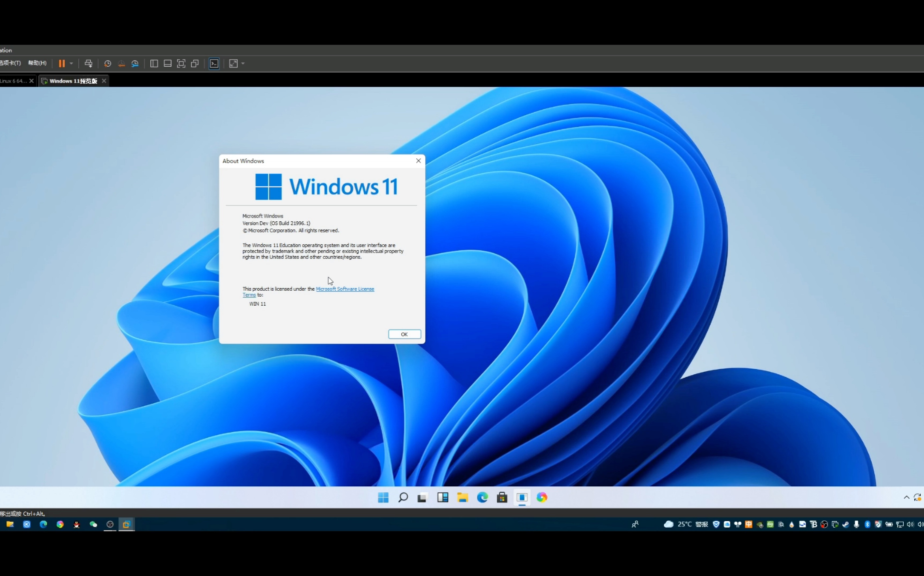
Task: Toggle the library sidebar panel
Action: click(154, 63)
